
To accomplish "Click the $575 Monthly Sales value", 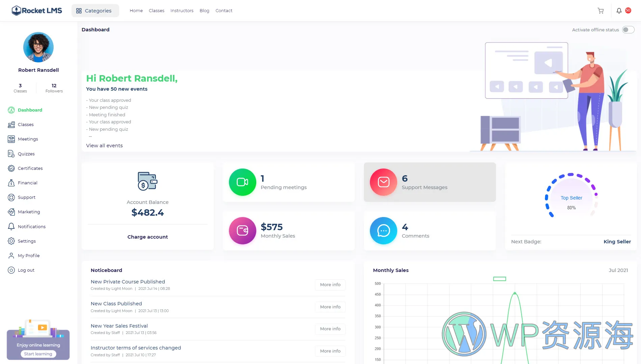I will pos(271,227).
